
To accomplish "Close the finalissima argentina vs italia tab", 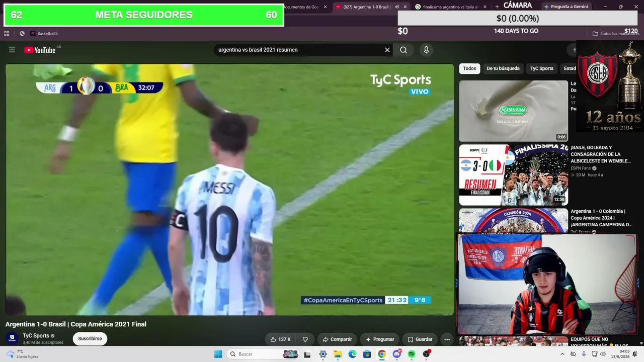I will [485, 7].
